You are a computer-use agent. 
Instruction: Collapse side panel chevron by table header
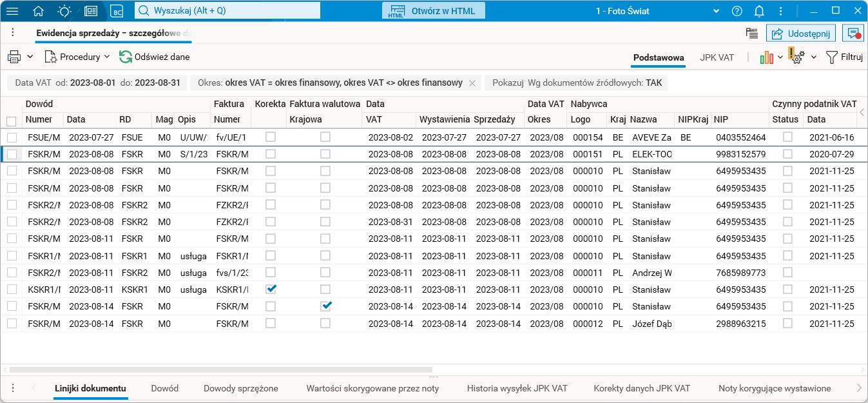pos(862,112)
